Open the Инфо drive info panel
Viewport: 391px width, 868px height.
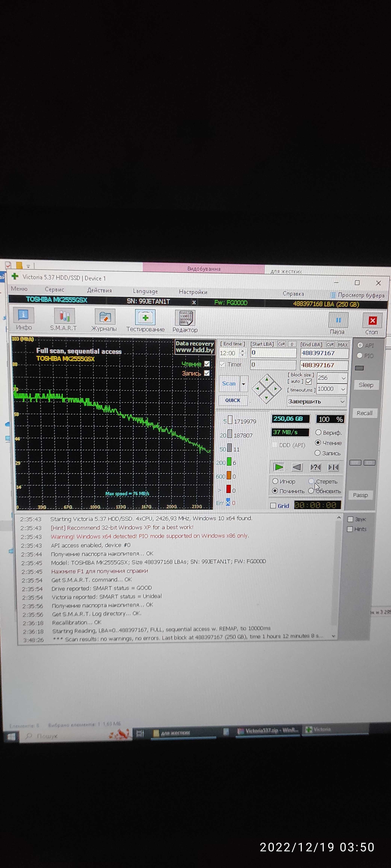pos(23,315)
